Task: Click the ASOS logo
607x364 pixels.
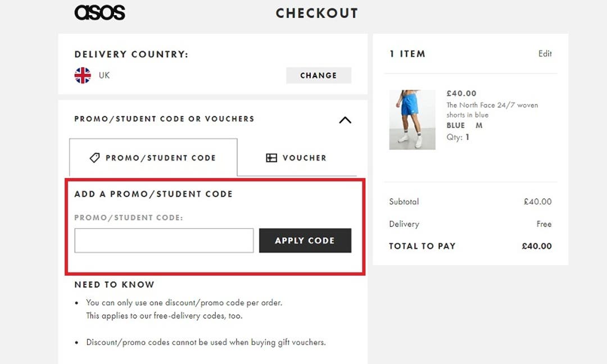Action: [x=99, y=12]
